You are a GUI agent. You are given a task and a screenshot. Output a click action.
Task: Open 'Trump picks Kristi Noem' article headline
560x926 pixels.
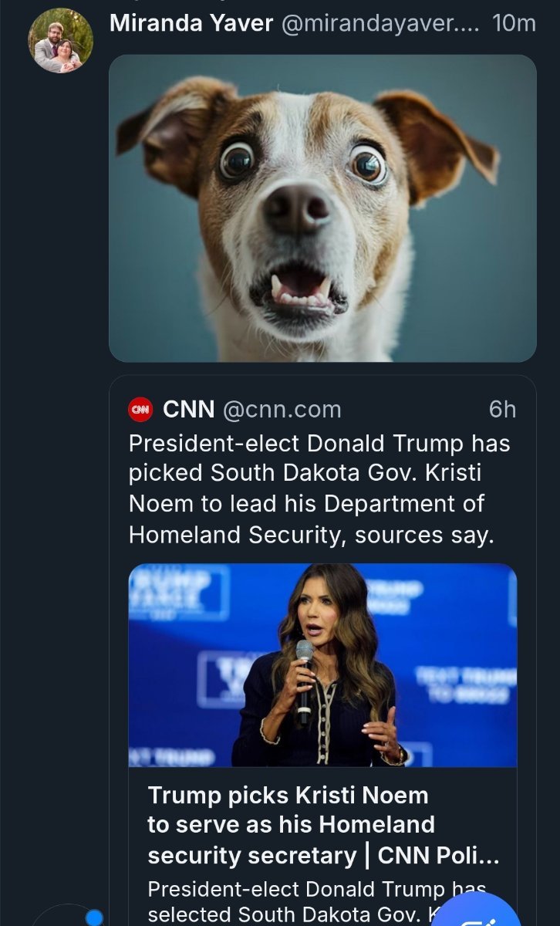323,825
